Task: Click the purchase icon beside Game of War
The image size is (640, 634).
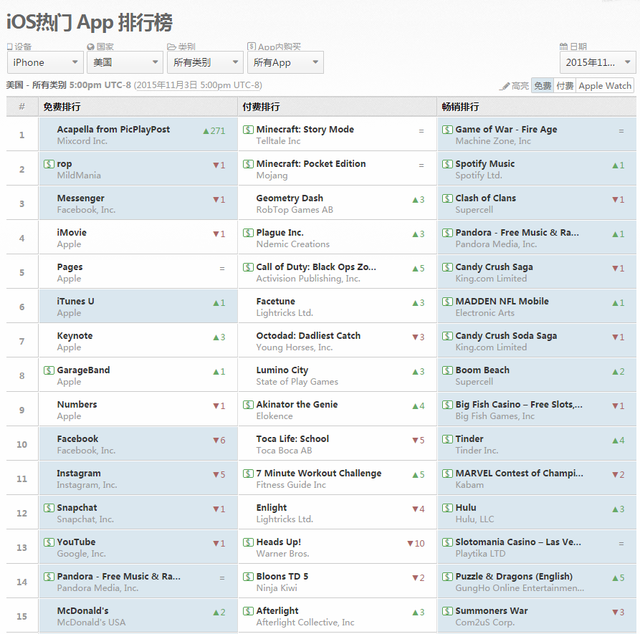Action: pos(447,130)
